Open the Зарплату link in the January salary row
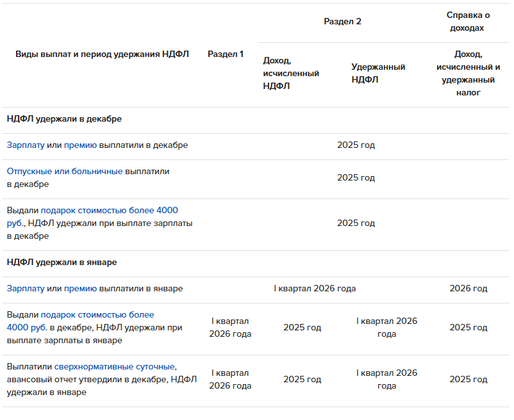The width and height of the screenshot is (514, 420). pyautogui.click(x=26, y=289)
